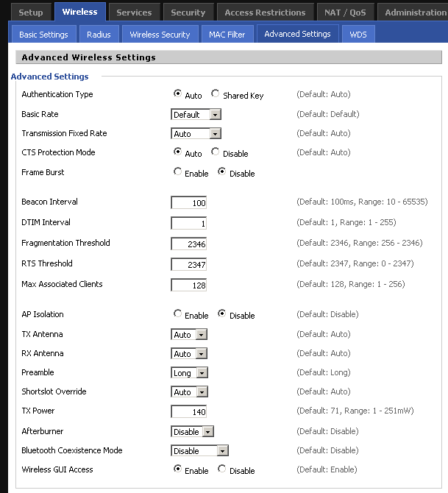Click the Max Associated Clients field
This screenshot has height=493, width=448.
coord(188,285)
